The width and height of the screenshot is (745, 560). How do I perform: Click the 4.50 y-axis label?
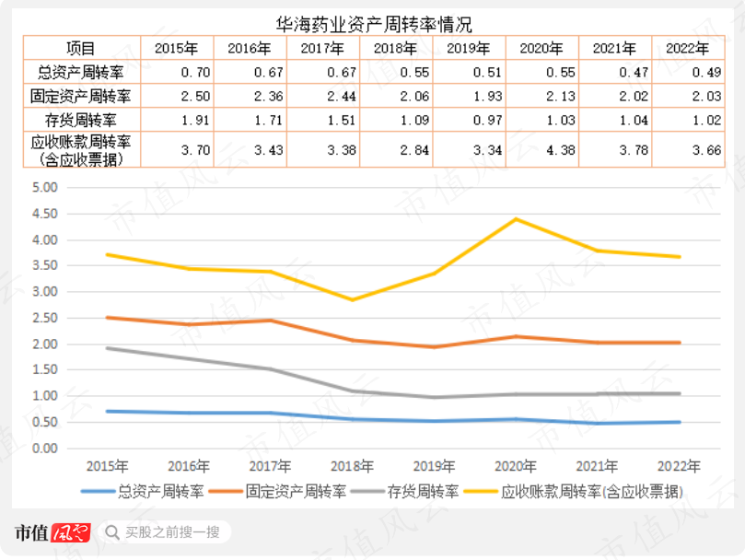[44, 214]
